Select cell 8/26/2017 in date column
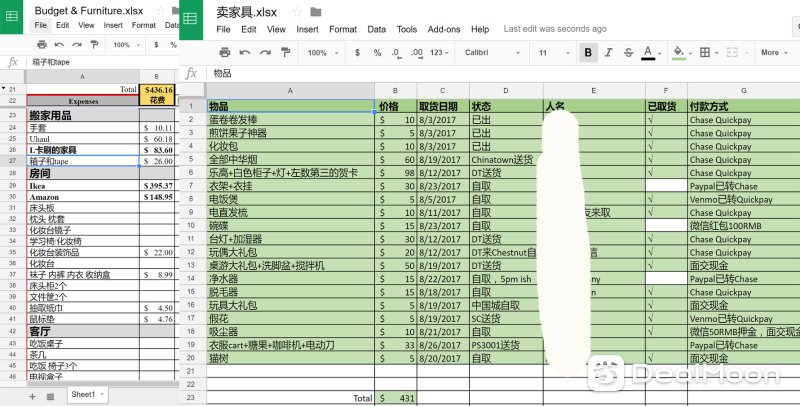 click(x=442, y=345)
